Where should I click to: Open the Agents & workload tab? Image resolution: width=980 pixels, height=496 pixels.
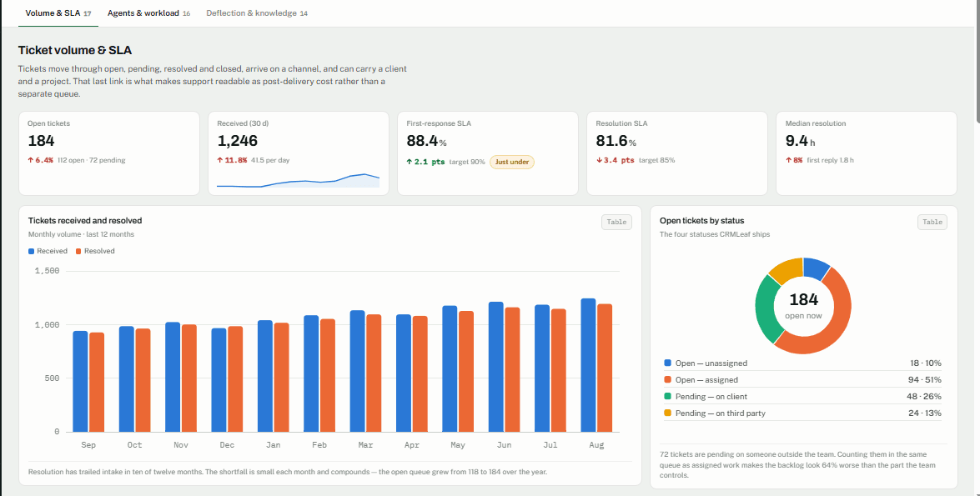tap(148, 13)
